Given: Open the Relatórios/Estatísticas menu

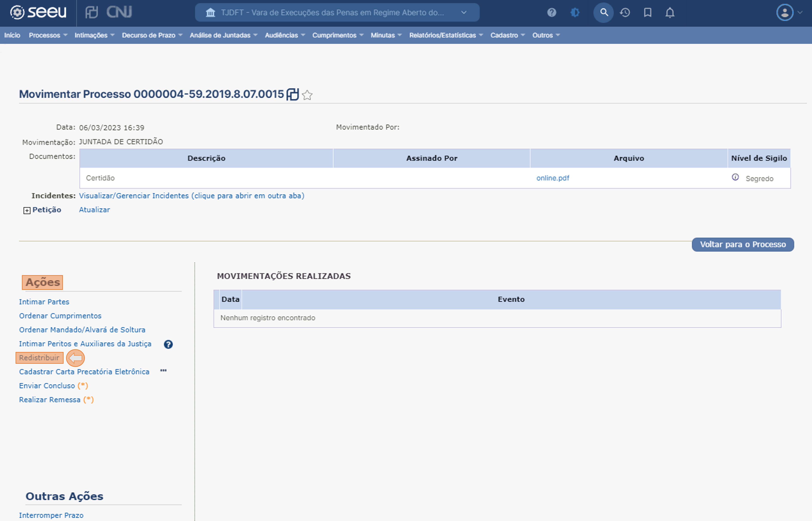Looking at the screenshot, I should click(446, 35).
